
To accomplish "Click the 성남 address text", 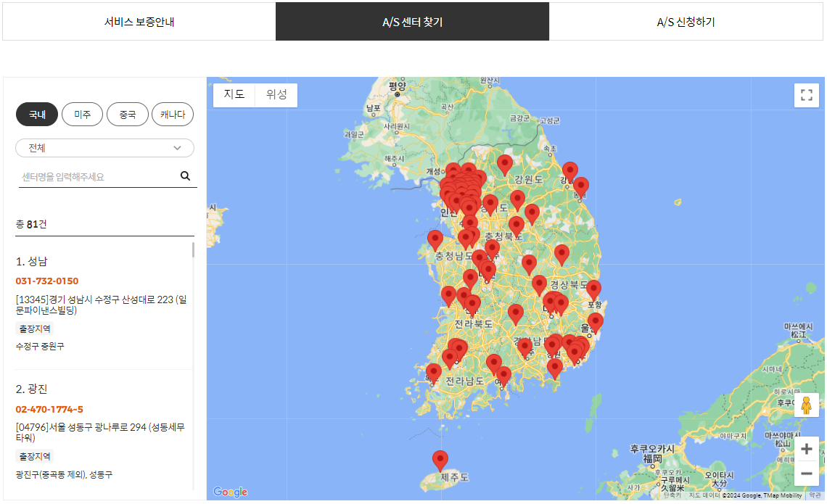I will pyautogui.click(x=102, y=305).
